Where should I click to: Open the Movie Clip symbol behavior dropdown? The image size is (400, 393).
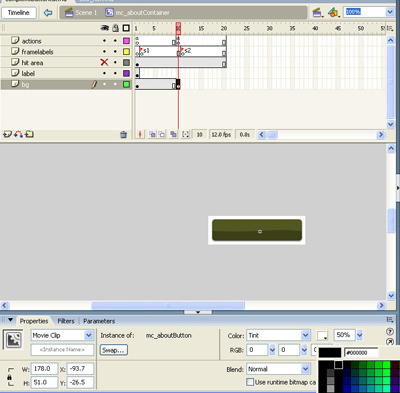click(x=89, y=335)
